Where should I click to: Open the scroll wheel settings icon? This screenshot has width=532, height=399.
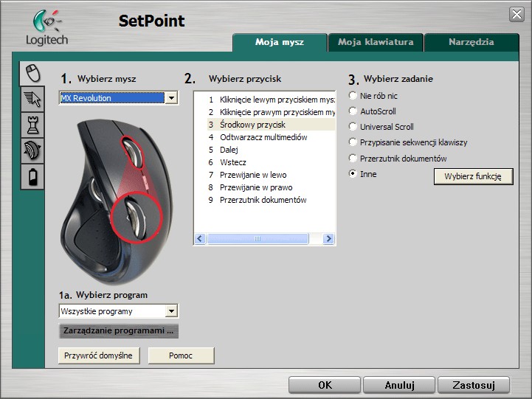tap(32, 150)
